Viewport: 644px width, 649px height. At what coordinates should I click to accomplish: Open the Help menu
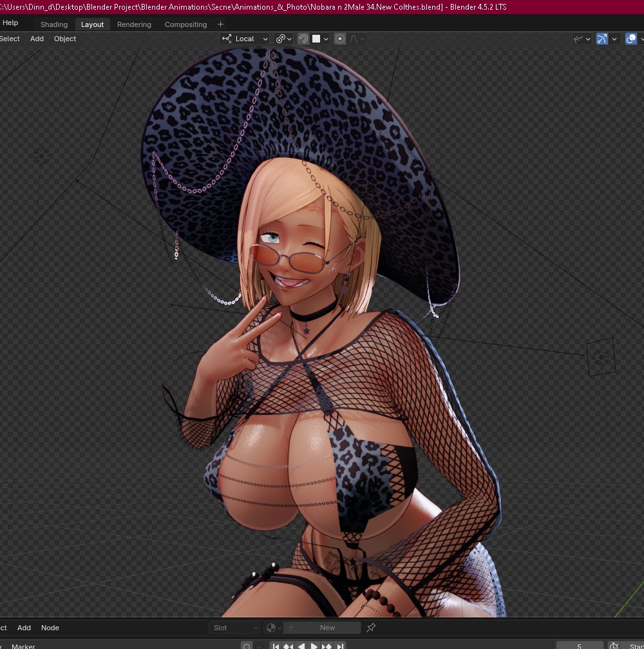coord(10,23)
